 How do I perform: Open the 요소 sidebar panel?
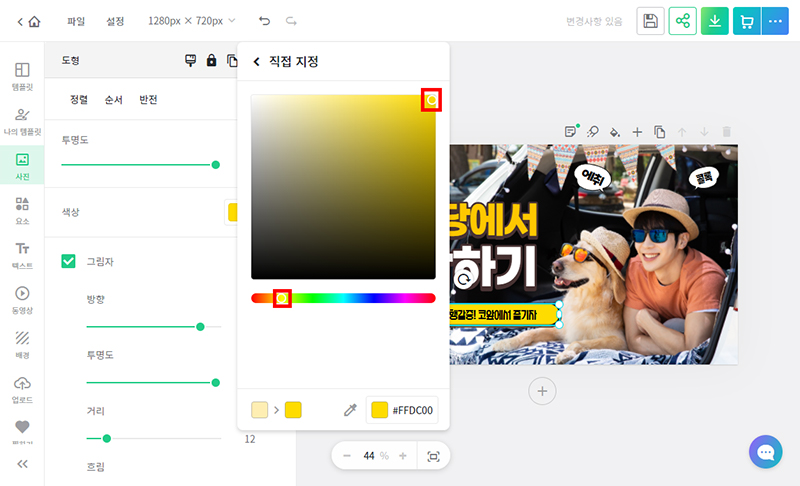click(22, 211)
